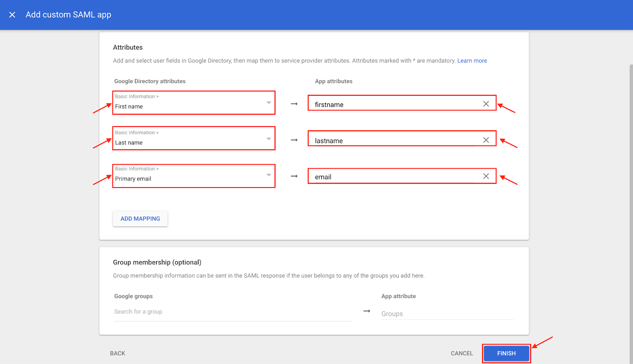
Task: Click the CANCEL button
Action: pyautogui.click(x=461, y=353)
